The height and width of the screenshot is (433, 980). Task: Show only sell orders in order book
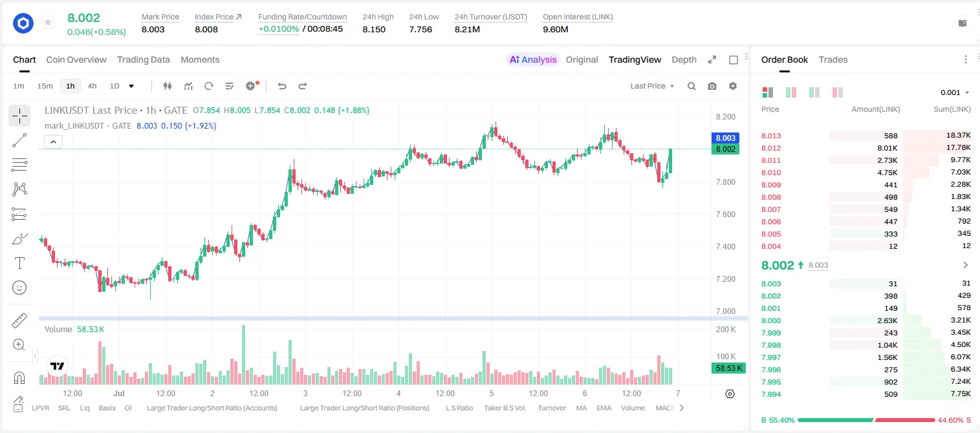coord(838,92)
